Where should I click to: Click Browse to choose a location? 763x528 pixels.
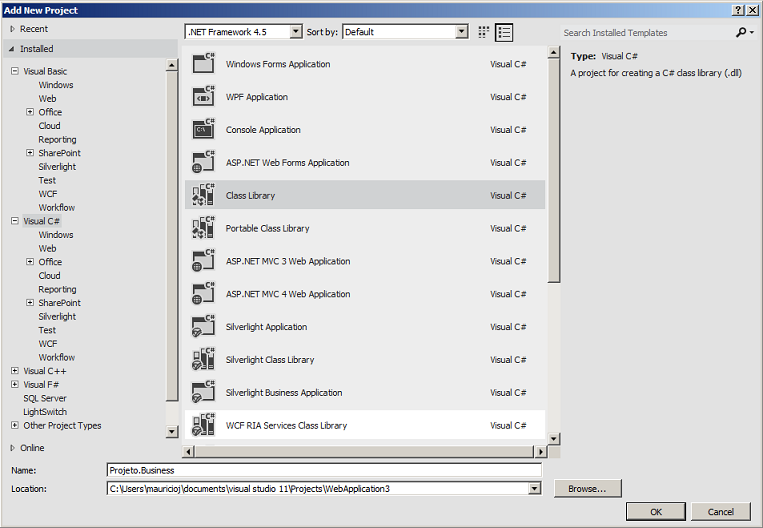click(x=587, y=488)
